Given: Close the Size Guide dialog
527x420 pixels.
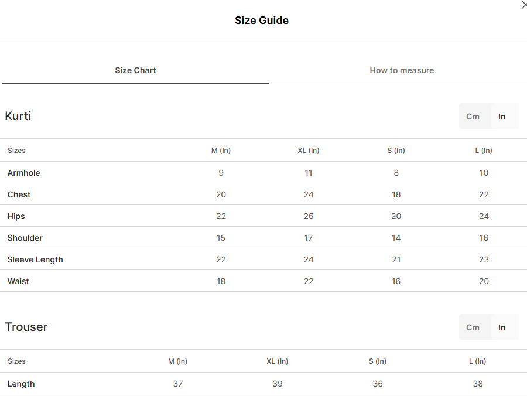Looking at the screenshot, I should pyautogui.click(x=524, y=5).
